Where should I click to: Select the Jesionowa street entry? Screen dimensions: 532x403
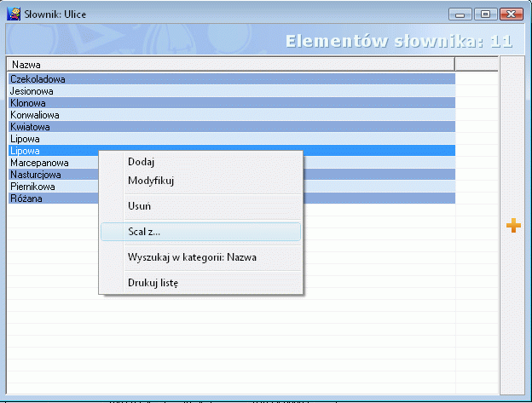coord(232,91)
